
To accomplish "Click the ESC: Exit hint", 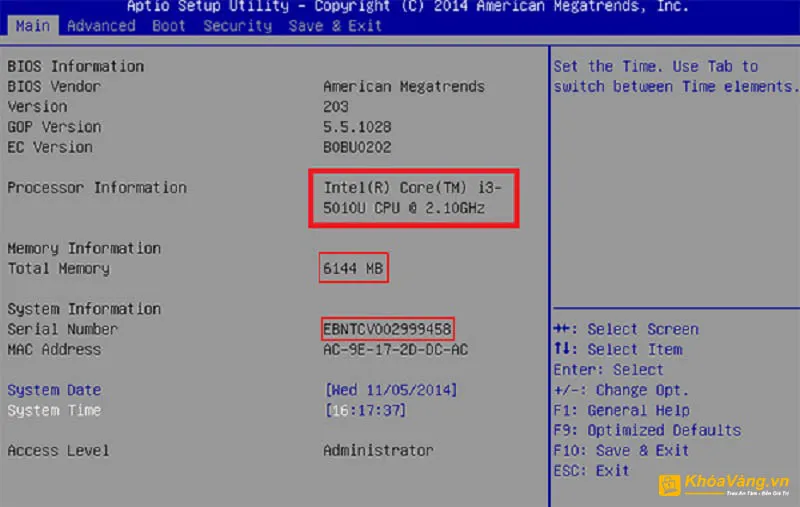I will [x=590, y=470].
